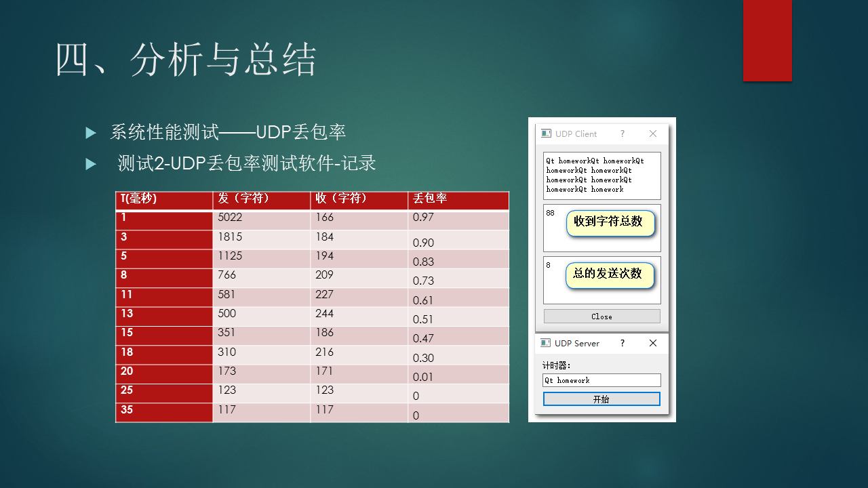
Task: Click the 丢包率 table header
Action: coord(458,201)
